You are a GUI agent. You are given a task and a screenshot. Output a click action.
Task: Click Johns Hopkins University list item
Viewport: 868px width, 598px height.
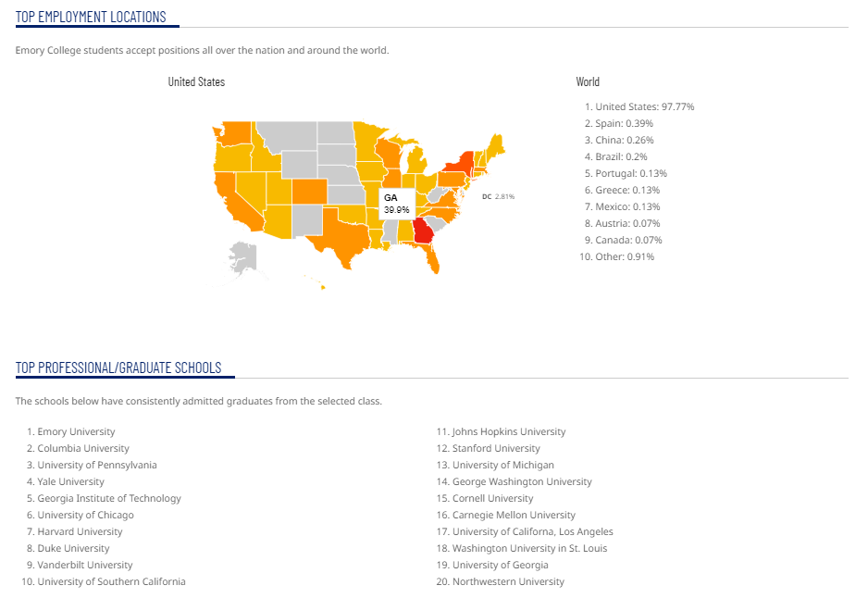(508, 431)
